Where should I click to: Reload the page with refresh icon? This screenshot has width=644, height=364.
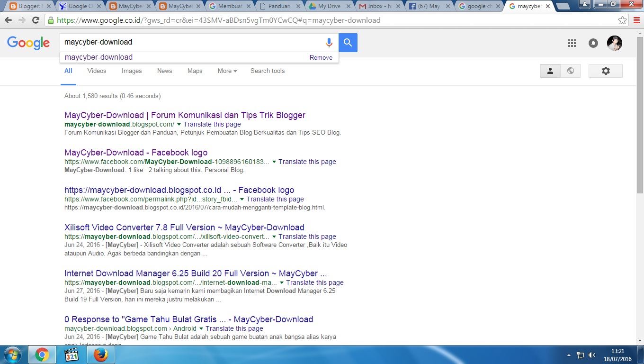click(x=36, y=20)
